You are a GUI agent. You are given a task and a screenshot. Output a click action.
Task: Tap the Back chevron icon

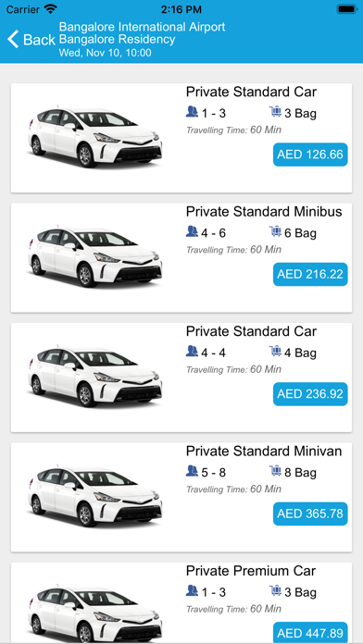[13, 40]
